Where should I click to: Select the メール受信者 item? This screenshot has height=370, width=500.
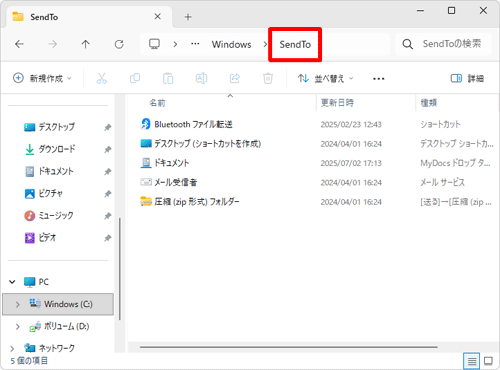click(x=176, y=182)
